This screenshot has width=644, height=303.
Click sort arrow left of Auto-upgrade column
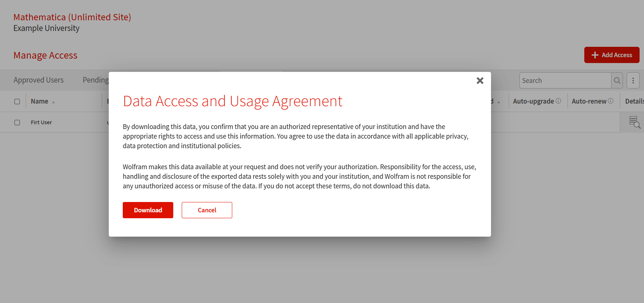point(499,102)
